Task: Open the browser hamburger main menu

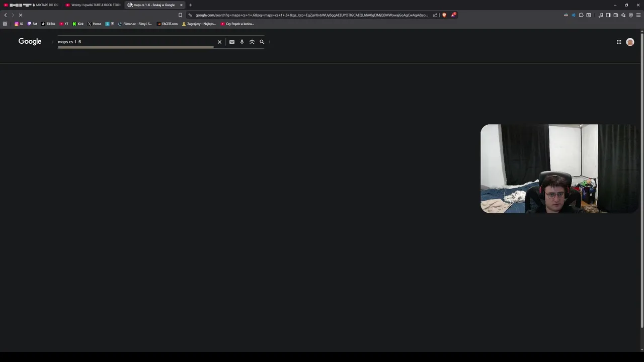Action: point(638,15)
